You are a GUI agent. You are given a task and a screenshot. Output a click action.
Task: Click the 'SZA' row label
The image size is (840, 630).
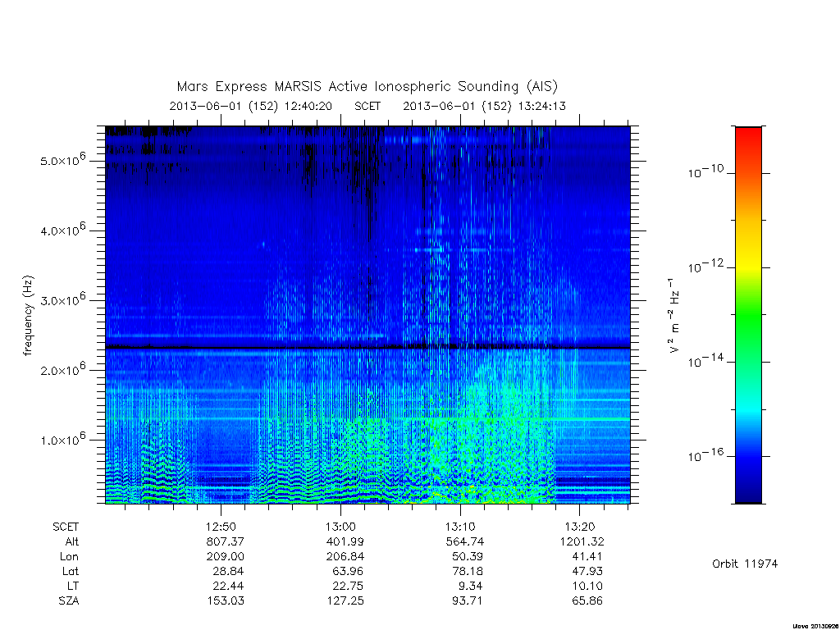coord(69,601)
